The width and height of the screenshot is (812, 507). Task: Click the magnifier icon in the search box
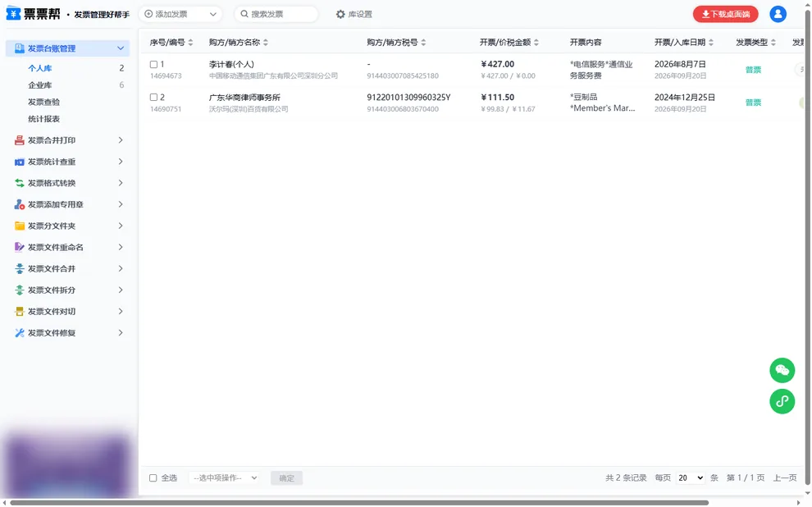(244, 14)
